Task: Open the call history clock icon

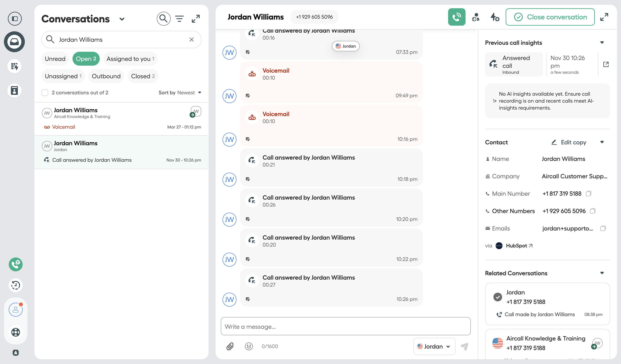Action: click(15, 285)
